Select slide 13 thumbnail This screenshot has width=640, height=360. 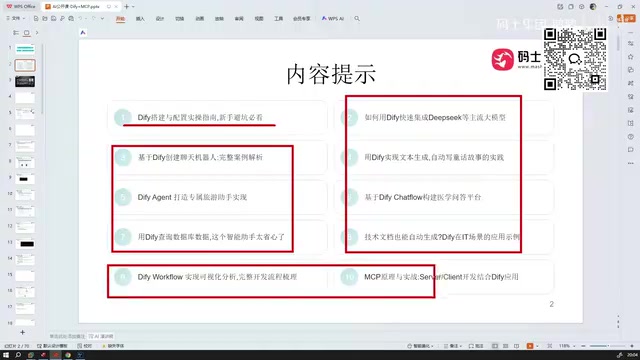click(x=25, y=244)
